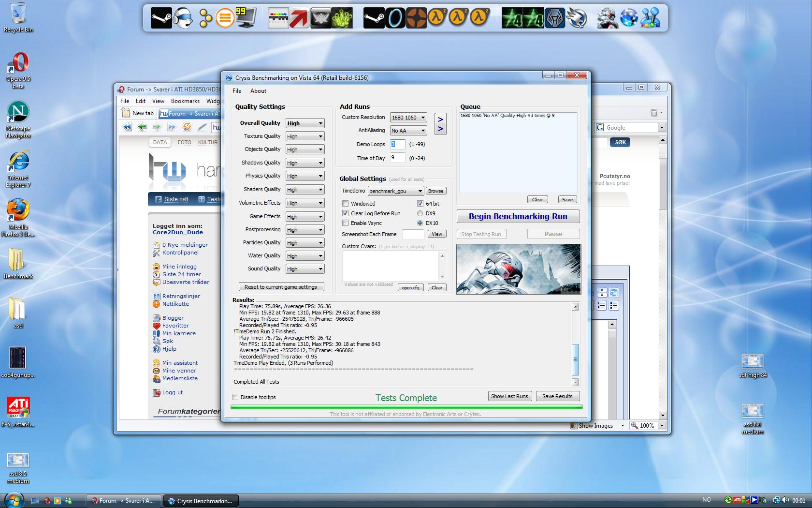This screenshot has height=508, width=812.
Task: Click the Time of Day input field
Action: 397,158
